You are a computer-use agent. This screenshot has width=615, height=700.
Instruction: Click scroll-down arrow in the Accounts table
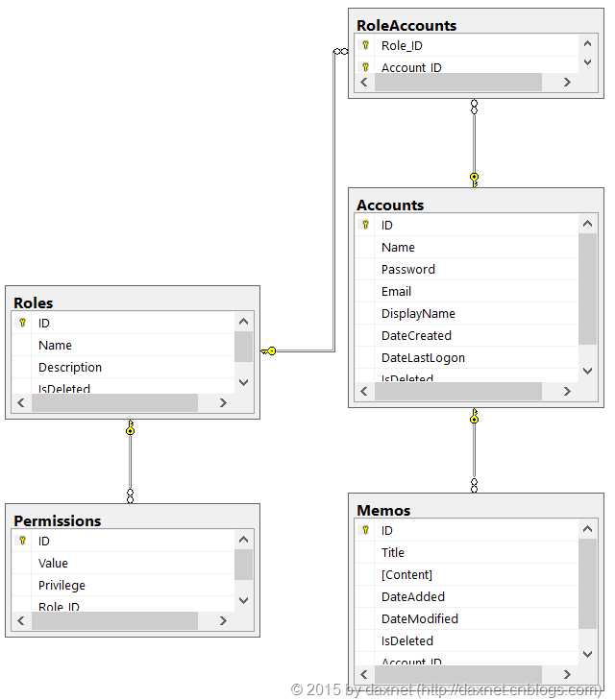pyautogui.click(x=588, y=371)
